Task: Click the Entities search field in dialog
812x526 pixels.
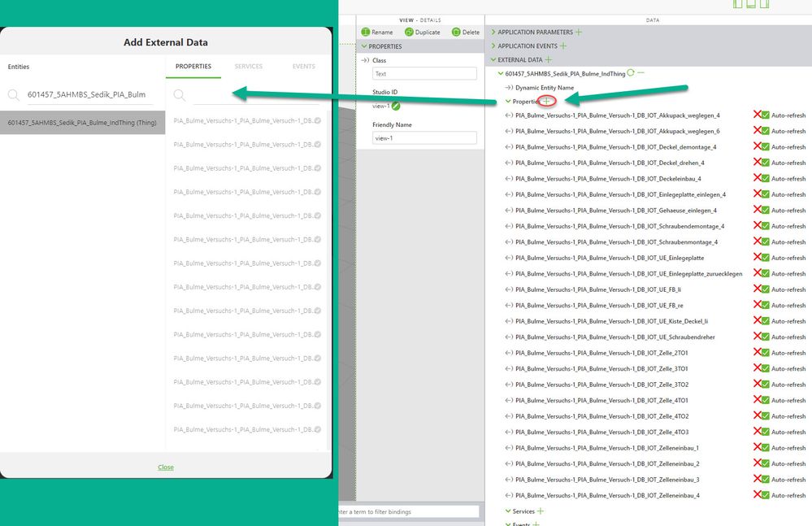Action: [89, 95]
